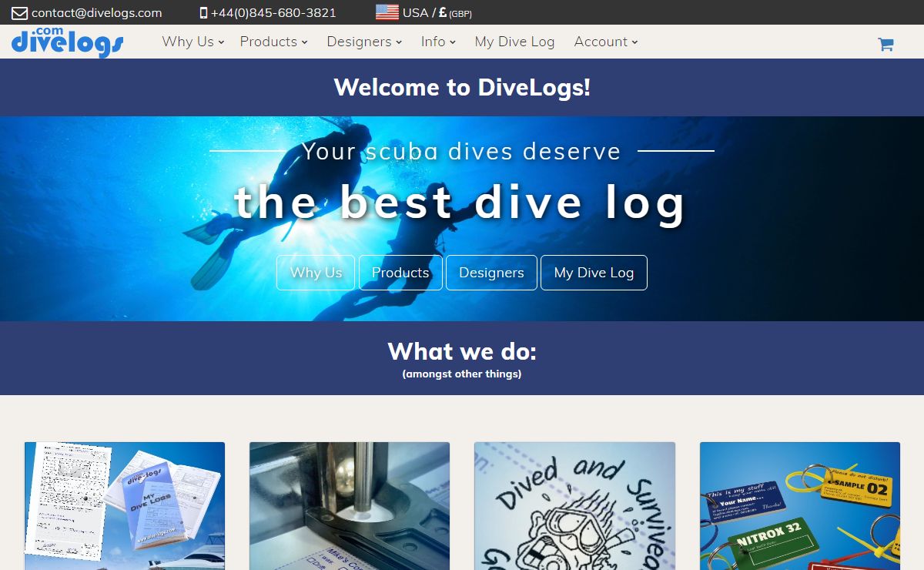Open the USA / £ (GBP) region selector

[x=424, y=12]
